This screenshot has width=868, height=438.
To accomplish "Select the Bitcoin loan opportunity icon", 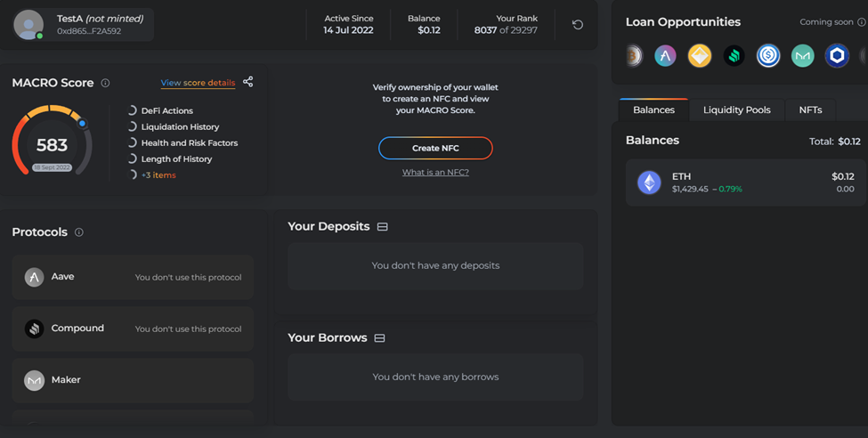I will pos(634,55).
